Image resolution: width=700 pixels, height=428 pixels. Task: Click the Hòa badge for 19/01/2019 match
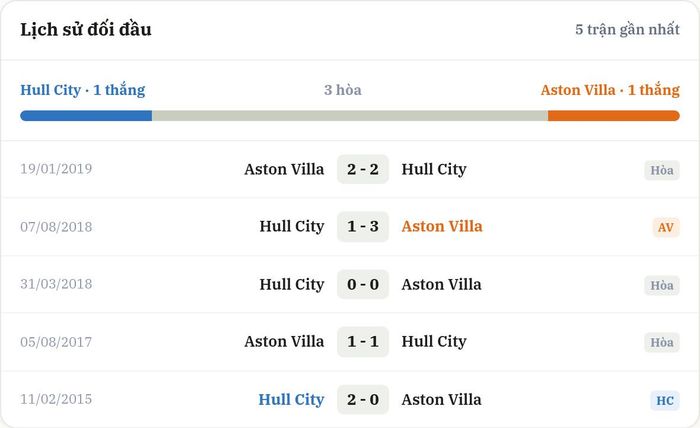click(662, 170)
